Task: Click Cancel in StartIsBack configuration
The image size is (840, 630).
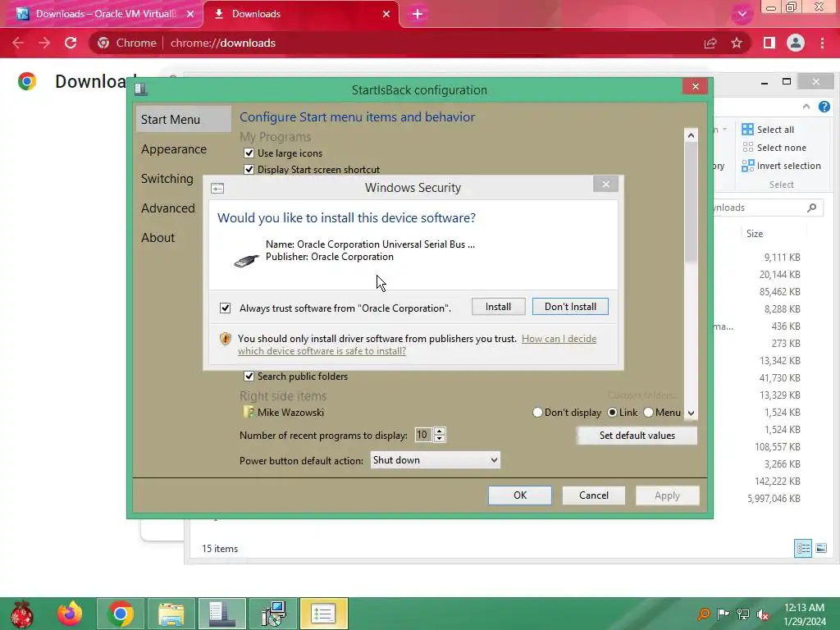Action: click(x=594, y=495)
